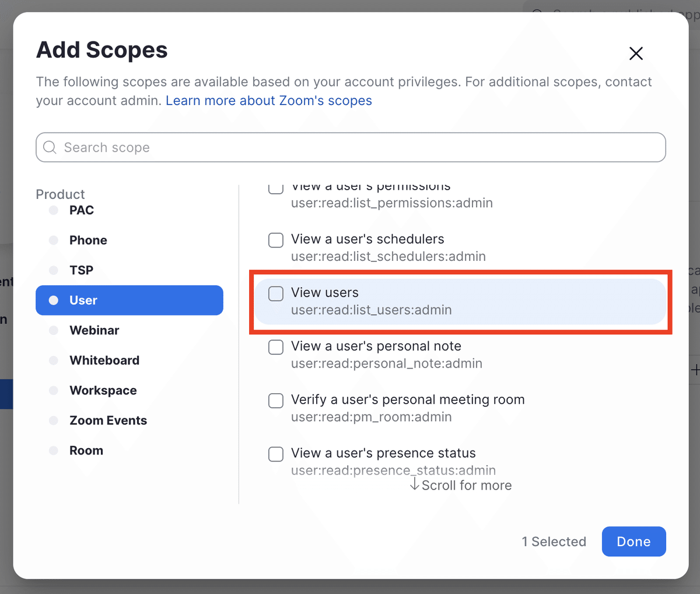Click the Done button
The height and width of the screenshot is (594, 700).
[x=634, y=541]
